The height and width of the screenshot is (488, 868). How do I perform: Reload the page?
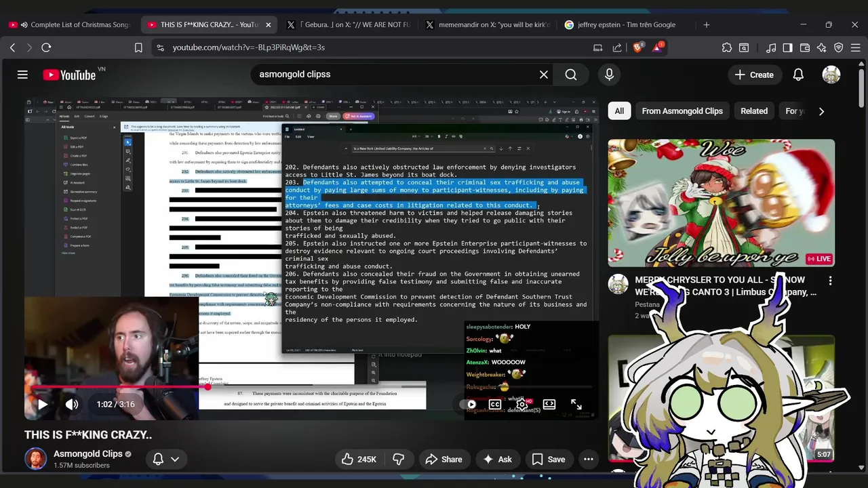[46, 47]
